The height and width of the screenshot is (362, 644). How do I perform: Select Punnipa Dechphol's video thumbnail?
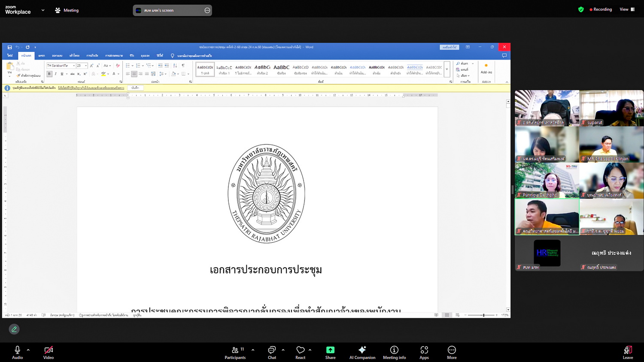(547, 180)
